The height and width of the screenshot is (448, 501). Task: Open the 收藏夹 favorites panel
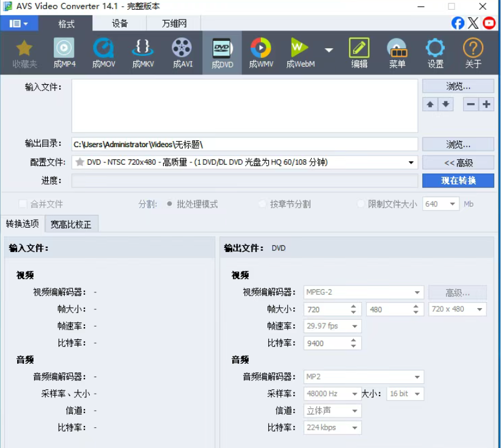[x=24, y=52]
